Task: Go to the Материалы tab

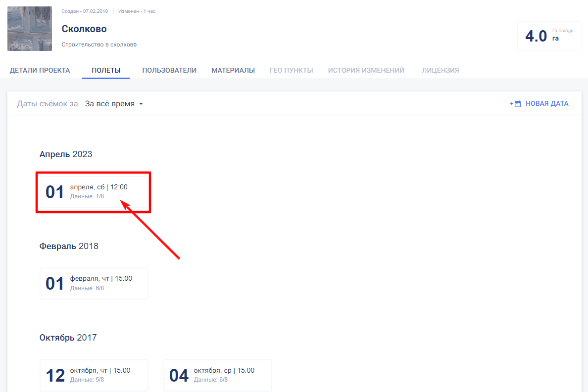Action: coord(233,70)
